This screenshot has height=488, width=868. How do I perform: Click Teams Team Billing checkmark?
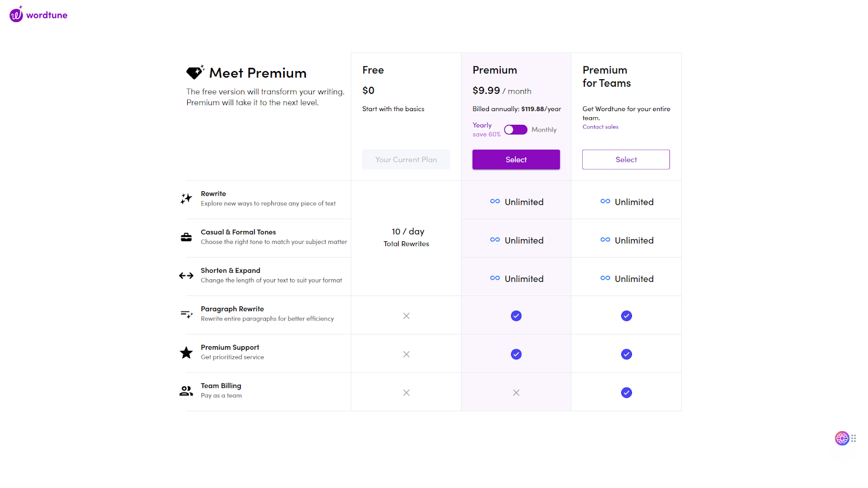click(x=627, y=393)
